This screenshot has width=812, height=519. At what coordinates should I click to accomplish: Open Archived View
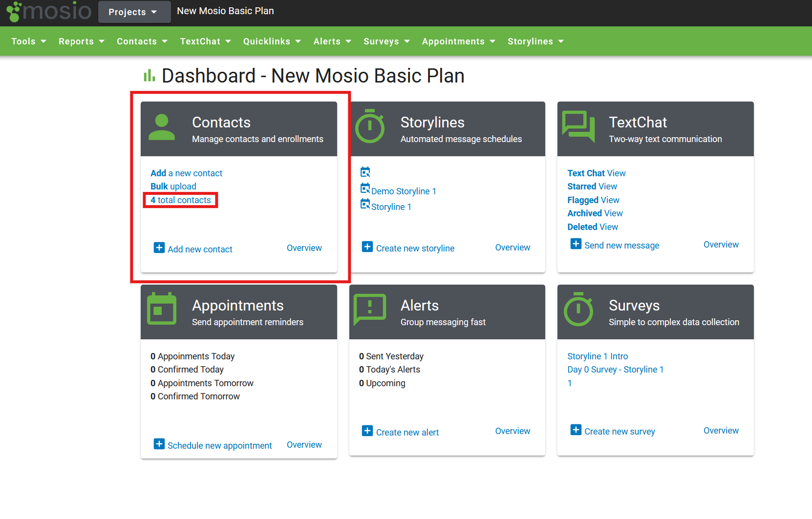pyautogui.click(x=595, y=213)
